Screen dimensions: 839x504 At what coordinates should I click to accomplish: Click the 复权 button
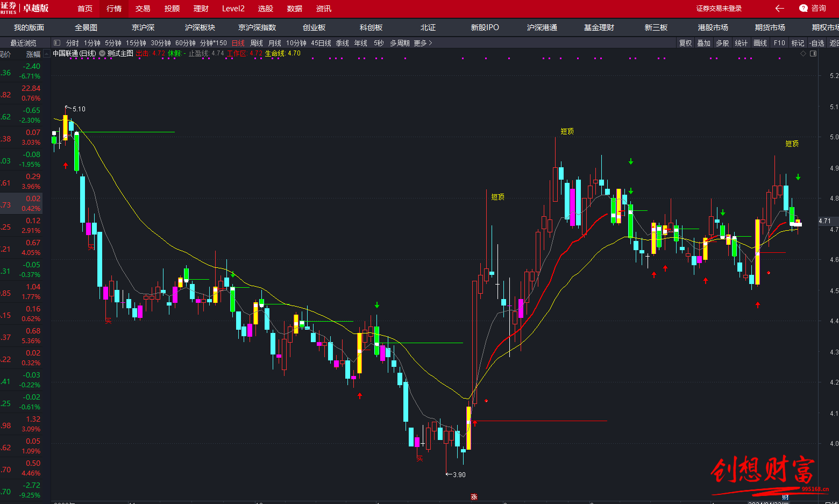tap(686, 43)
